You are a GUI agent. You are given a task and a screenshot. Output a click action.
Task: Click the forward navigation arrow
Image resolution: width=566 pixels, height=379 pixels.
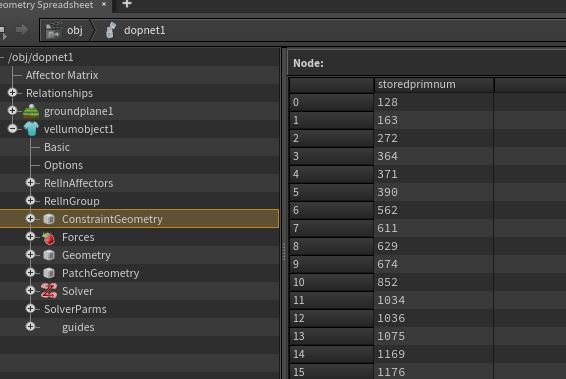(22, 30)
